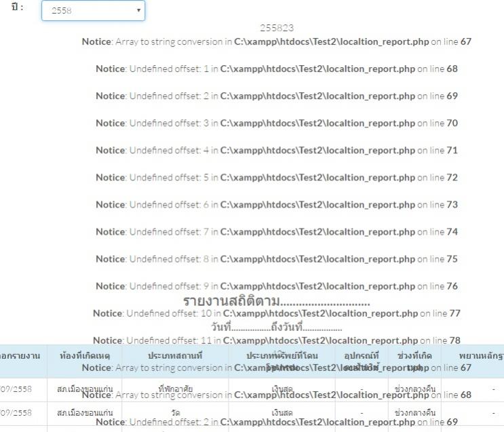The height and width of the screenshot is (432, 504).
Task: Click 'สภ.เมืองขอนแก่น' in the second table row
Action: point(85,413)
